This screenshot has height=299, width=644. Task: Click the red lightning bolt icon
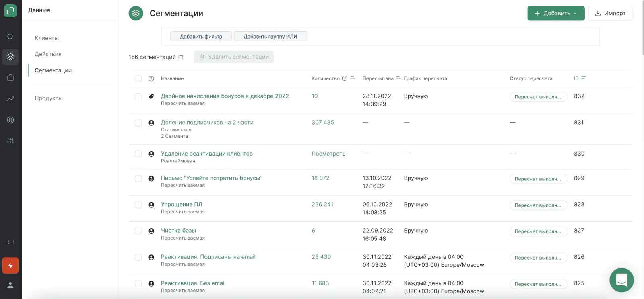[x=10, y=266]
